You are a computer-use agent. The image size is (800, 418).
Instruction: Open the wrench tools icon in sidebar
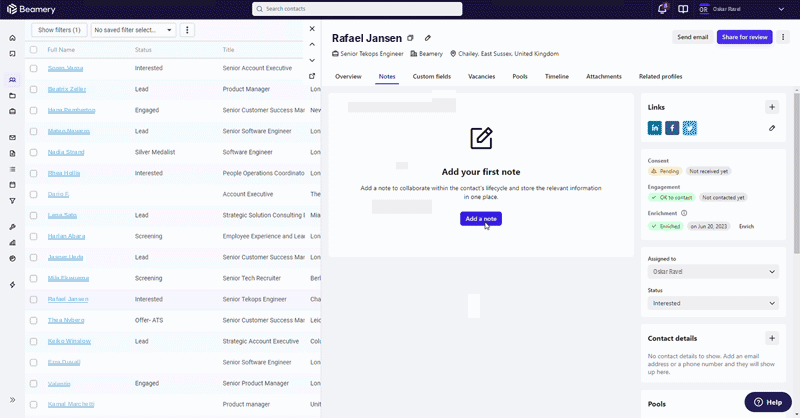pos(12,227)
